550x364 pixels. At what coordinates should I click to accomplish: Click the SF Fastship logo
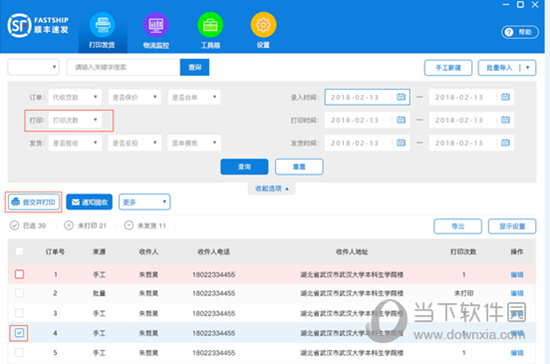38,25
